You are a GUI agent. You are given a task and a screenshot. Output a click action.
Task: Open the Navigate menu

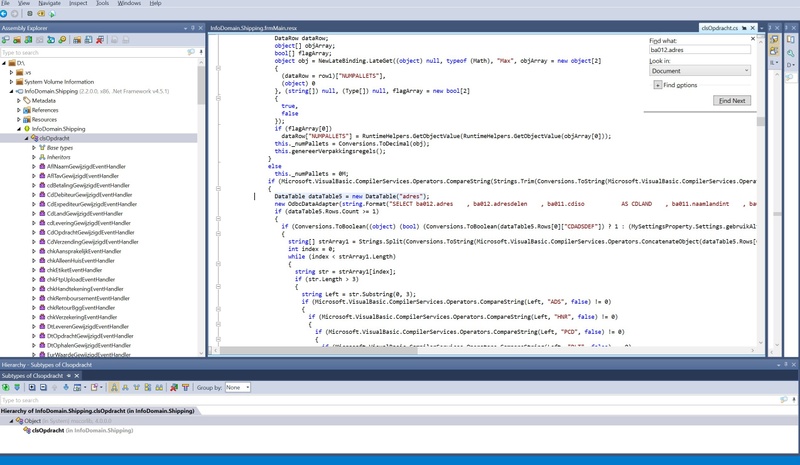click(49, 3)
